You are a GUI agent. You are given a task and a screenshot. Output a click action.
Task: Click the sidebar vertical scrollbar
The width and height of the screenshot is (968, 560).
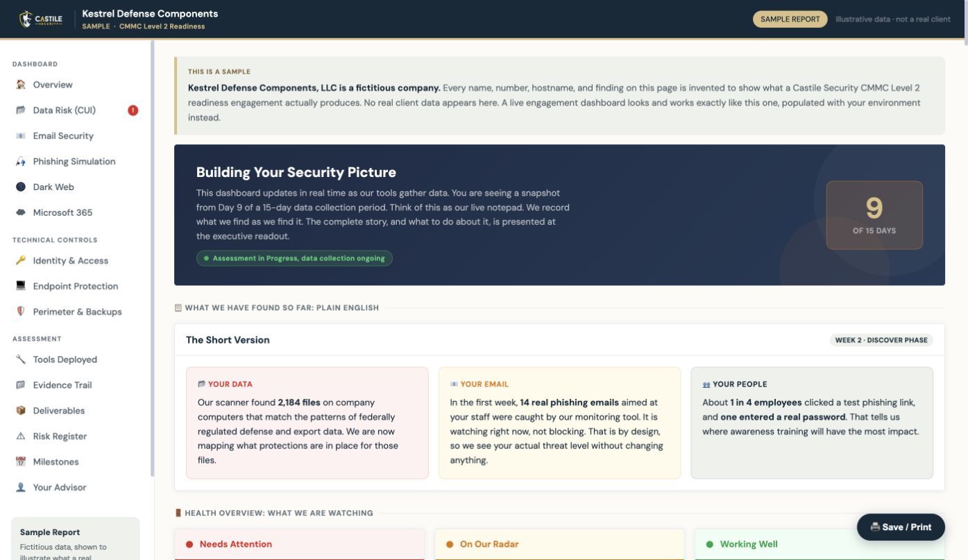pyautogui.click(x=152, y=259)
